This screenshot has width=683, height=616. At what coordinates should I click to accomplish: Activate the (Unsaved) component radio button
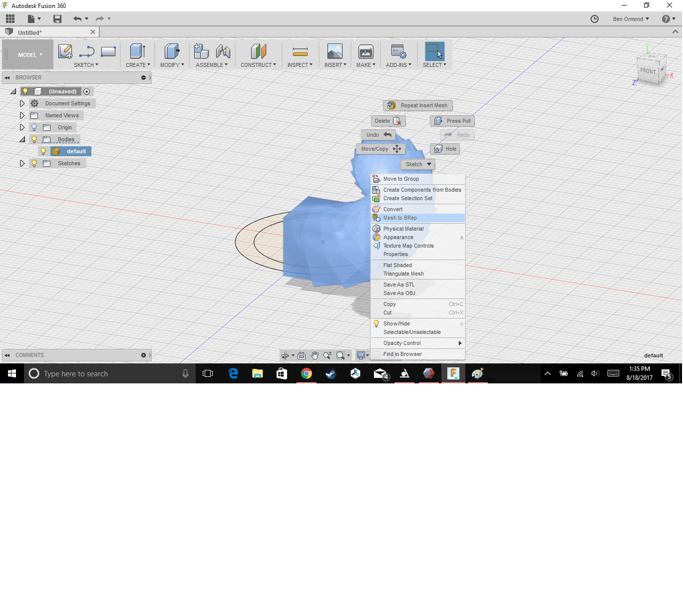(x=87, y=91)
